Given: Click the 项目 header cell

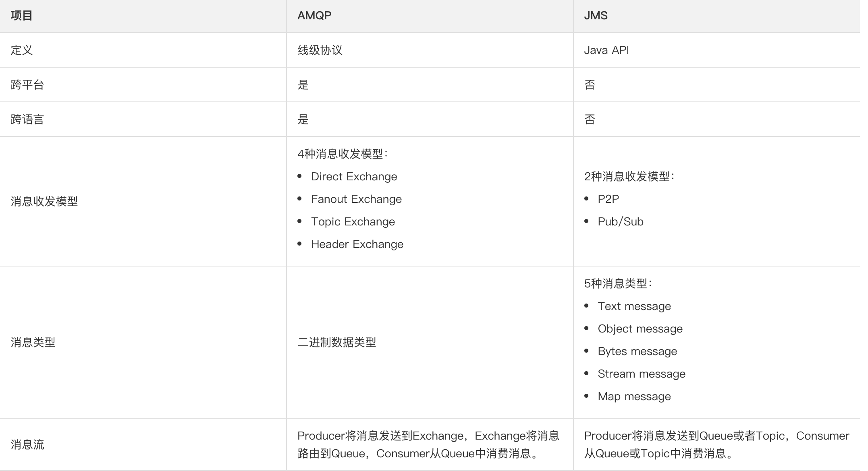Looking at the screenshot, I should pyautogui.click(x=20, y=15).
